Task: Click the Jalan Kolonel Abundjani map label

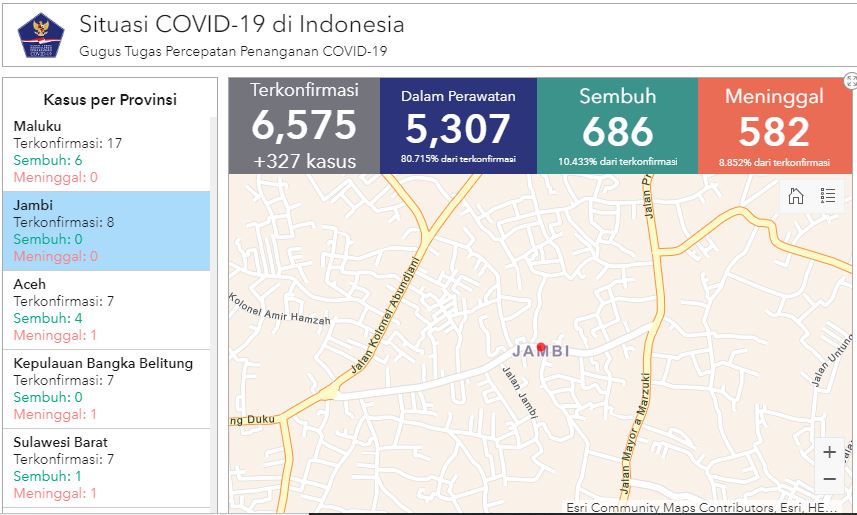Action: pyautogui.click(x=385, y=315)
